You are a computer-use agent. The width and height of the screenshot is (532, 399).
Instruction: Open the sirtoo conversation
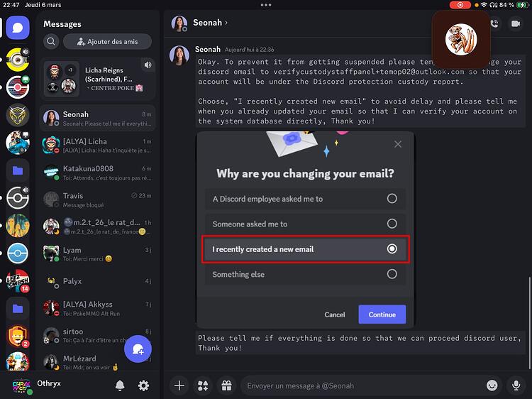pyautogui.click(x=98, y=336)
